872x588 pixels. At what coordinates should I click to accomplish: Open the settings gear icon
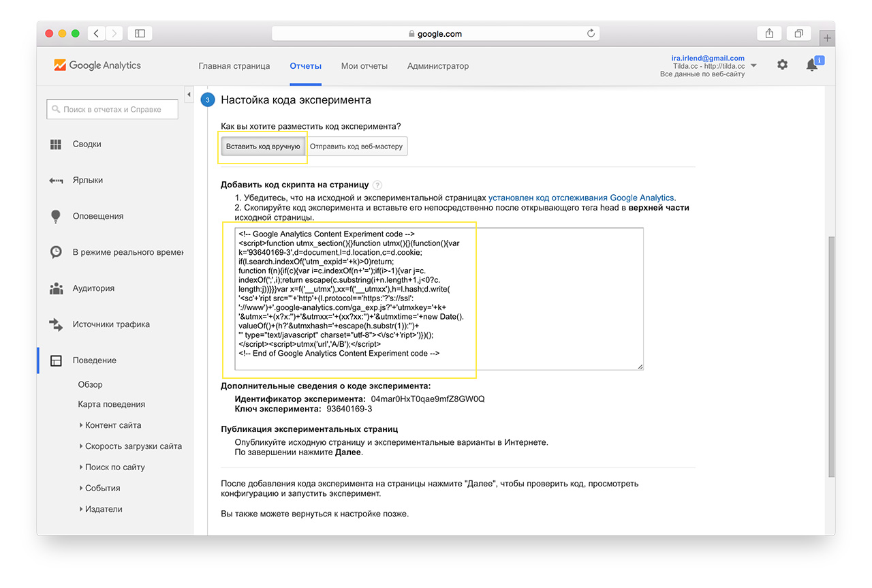pyautogui.click(x=782, y=65)
